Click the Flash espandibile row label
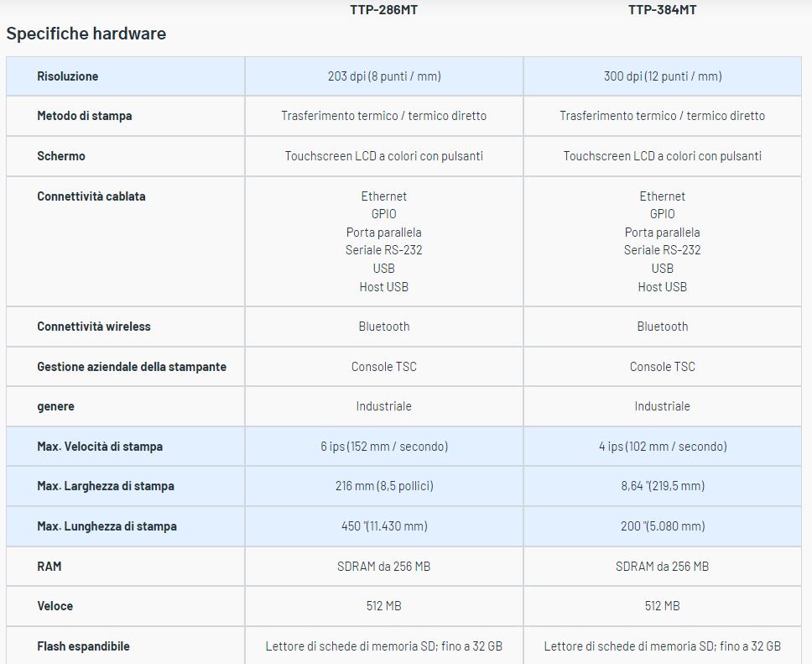 click(83, 646)
